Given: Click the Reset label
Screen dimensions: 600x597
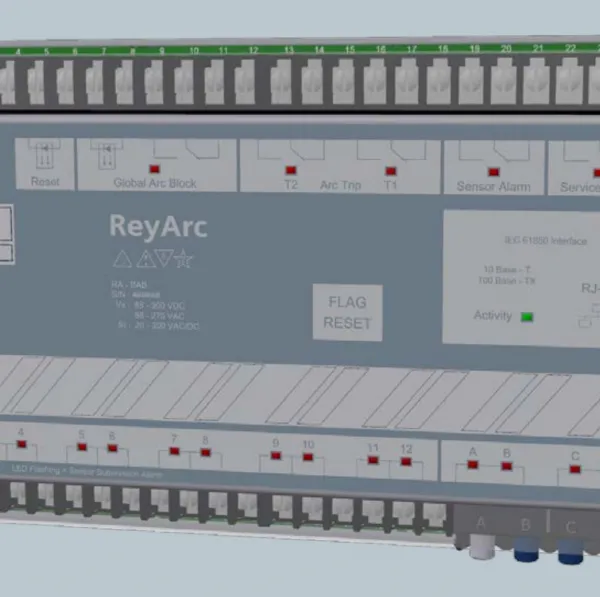Looking at the screenshot, I should (x=45, y=181).
